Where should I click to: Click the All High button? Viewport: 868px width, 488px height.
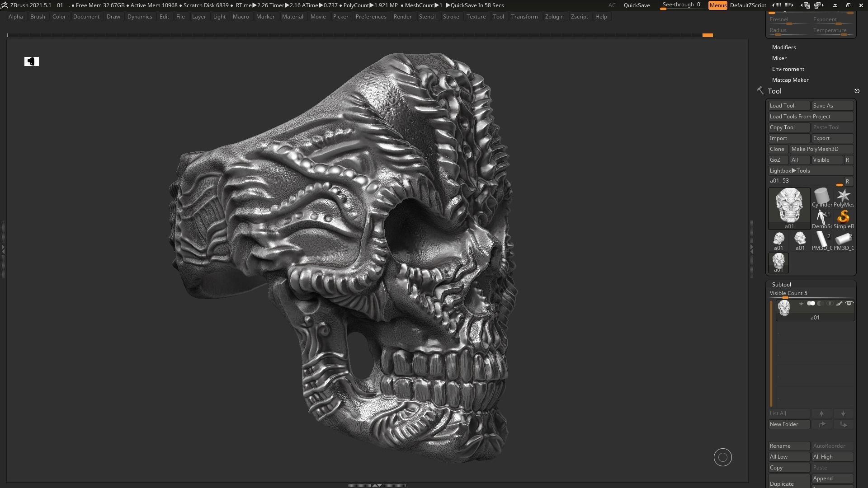tap(832, 457)
